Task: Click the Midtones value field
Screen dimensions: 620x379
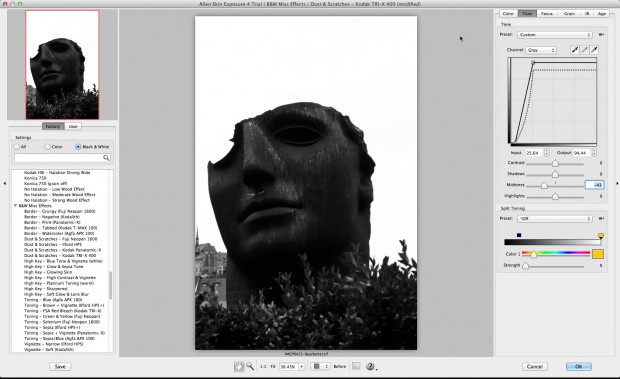Action: [594, 185]
